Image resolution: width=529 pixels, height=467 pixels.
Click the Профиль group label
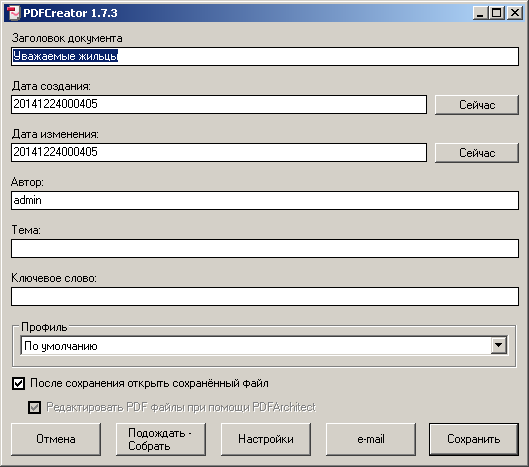44,327
